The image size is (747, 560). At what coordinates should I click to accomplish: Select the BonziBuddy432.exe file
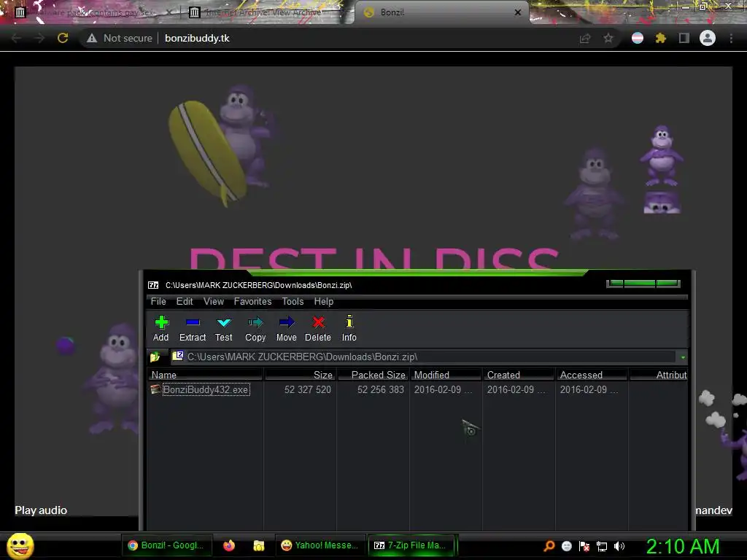[206, 389]
